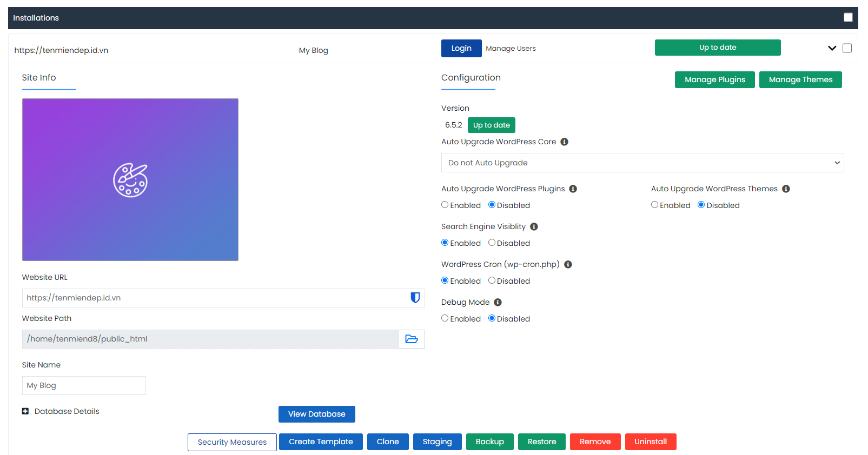Screen dimensions: 868x455
Task: Open Manage Plugins
Action: [715, 79]
